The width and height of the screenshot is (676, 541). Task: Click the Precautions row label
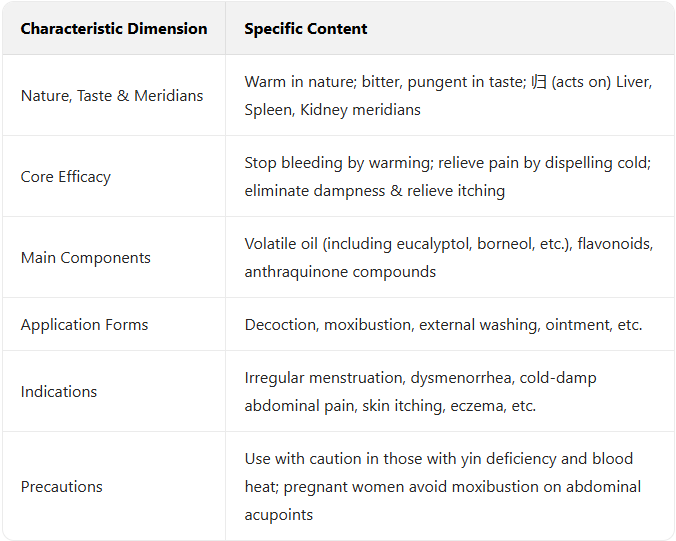(62, 487)
